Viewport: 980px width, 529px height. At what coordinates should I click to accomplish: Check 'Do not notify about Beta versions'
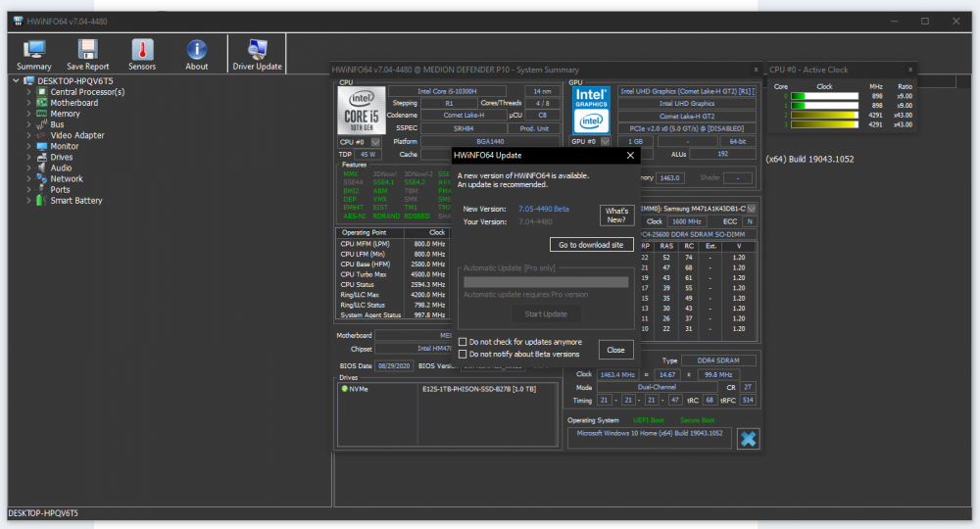click(463, 354)
